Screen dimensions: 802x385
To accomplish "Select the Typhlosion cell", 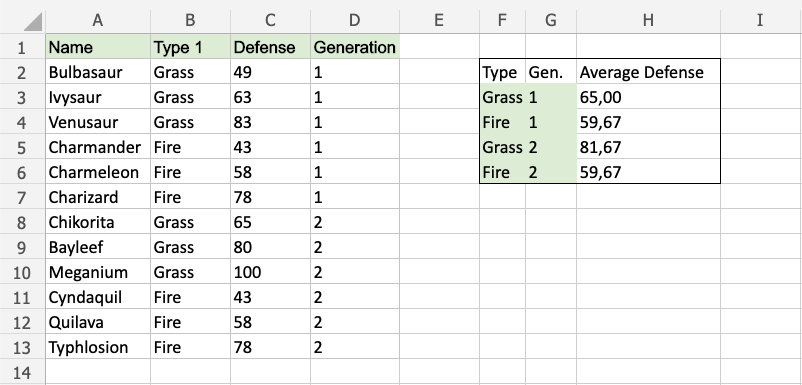I will click(x=98, y=347).
